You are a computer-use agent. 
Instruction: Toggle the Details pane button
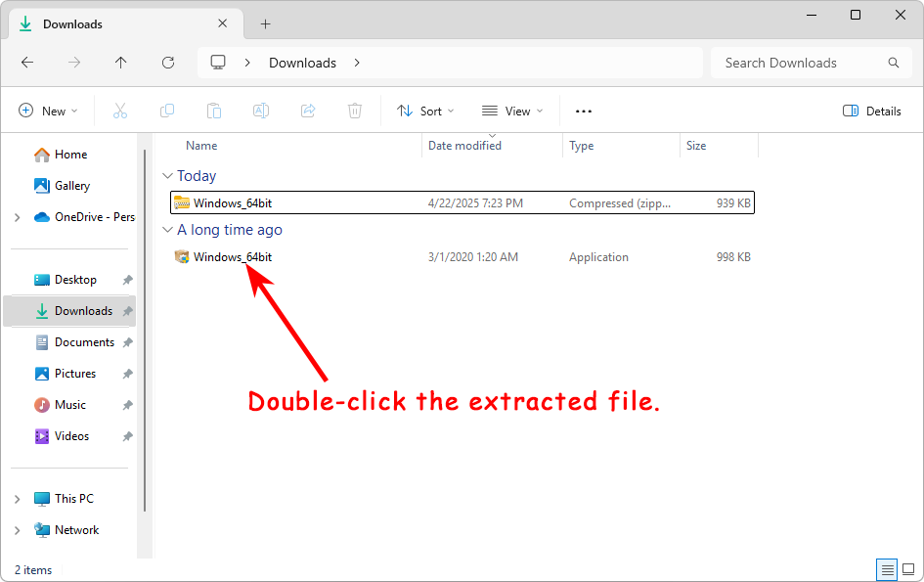click(872, 112)
